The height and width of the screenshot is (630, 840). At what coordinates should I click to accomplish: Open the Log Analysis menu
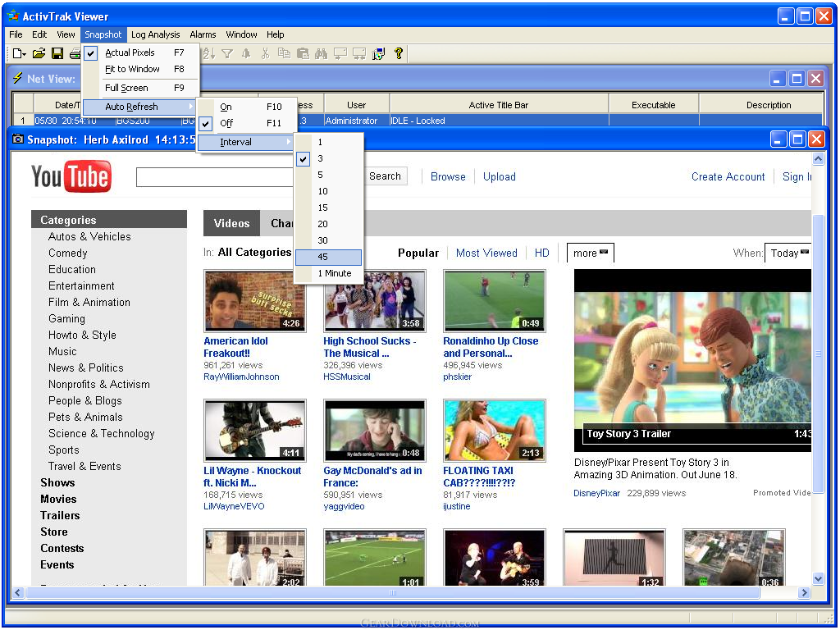tap(155, 34)
